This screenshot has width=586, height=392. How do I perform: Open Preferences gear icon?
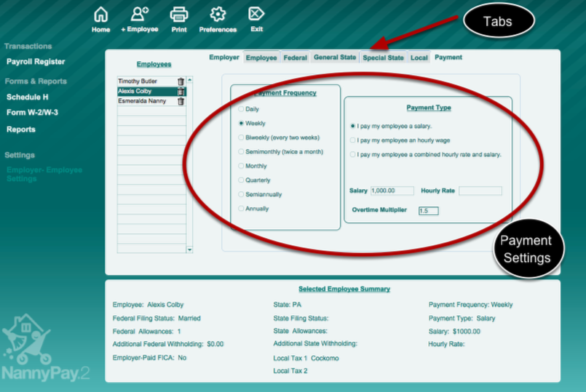[218, 15]
